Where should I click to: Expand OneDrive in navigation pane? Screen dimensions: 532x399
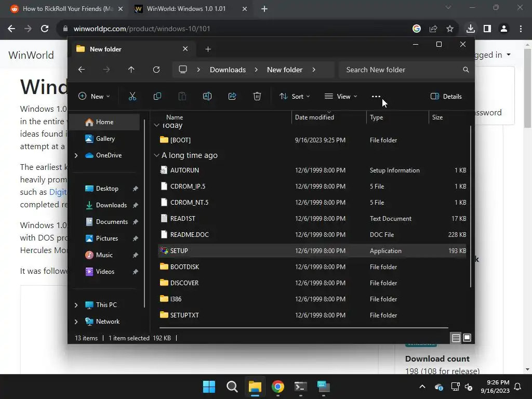point(76,155)
